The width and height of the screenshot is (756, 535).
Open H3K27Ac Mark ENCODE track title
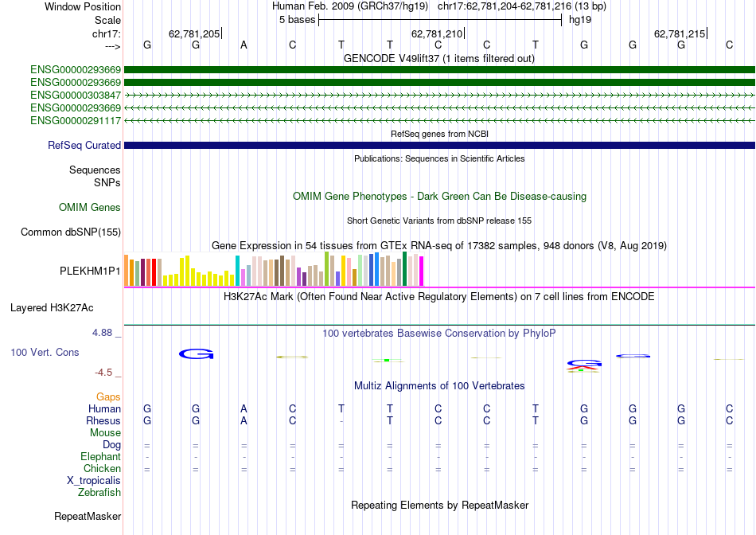click(x=439, y=297)
